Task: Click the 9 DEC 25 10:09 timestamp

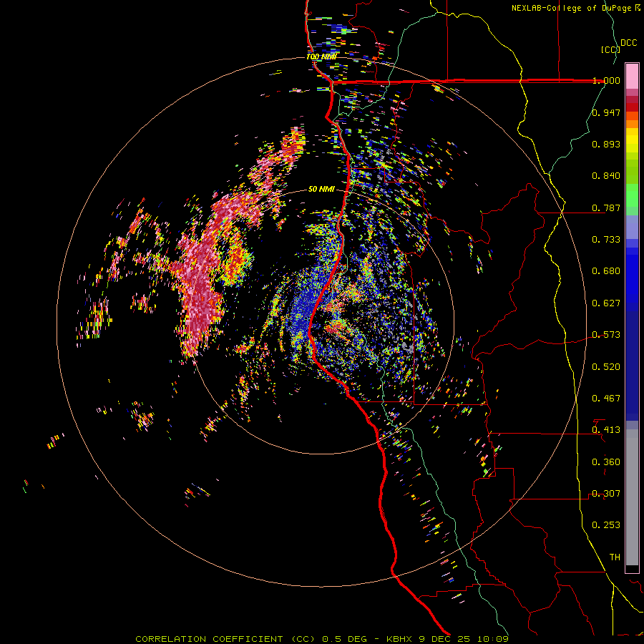Action: tap(464, 639)
